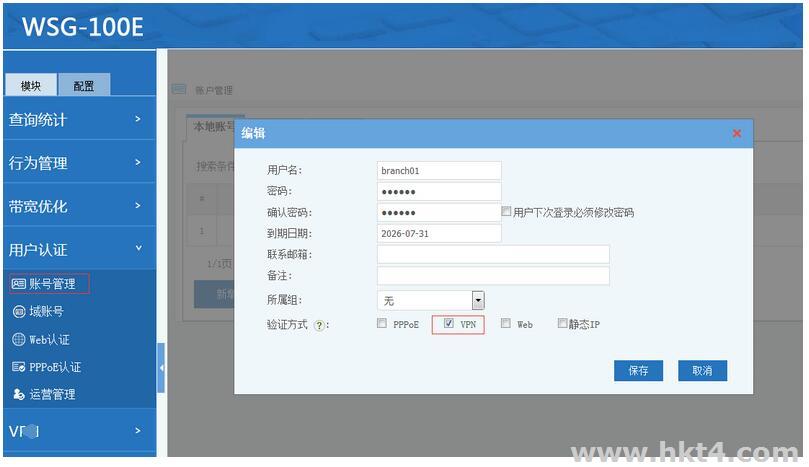Check 用户下次登录必须修改密码 option

tap(506, 211)
